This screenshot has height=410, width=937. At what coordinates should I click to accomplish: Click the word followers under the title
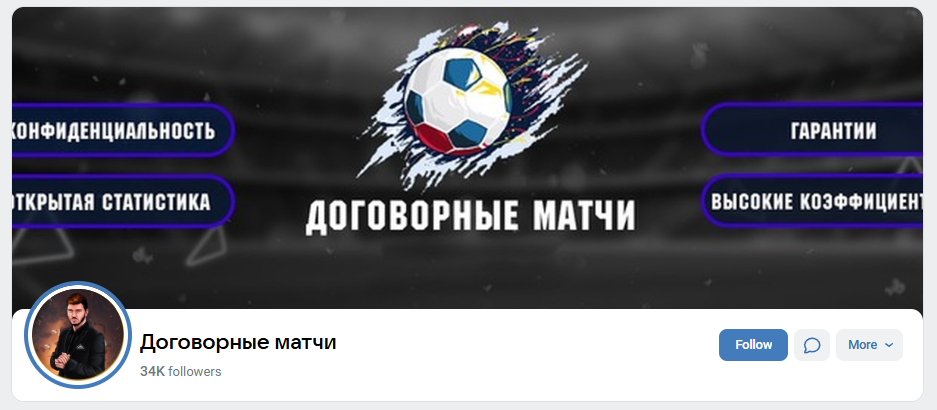195,372
